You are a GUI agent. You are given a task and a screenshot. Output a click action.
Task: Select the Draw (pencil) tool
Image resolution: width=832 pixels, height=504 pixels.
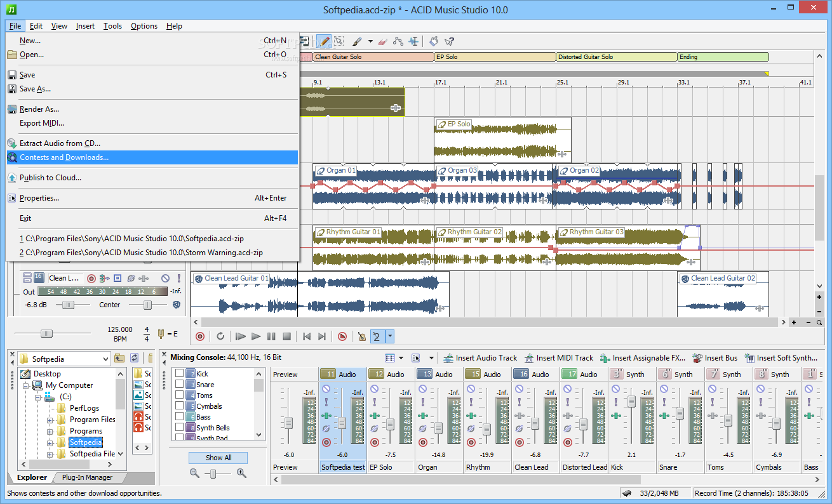pos(324,41)
